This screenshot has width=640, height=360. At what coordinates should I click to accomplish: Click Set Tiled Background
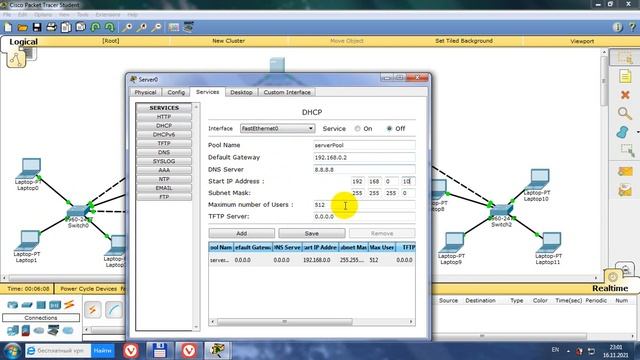(x=464, y=41)
